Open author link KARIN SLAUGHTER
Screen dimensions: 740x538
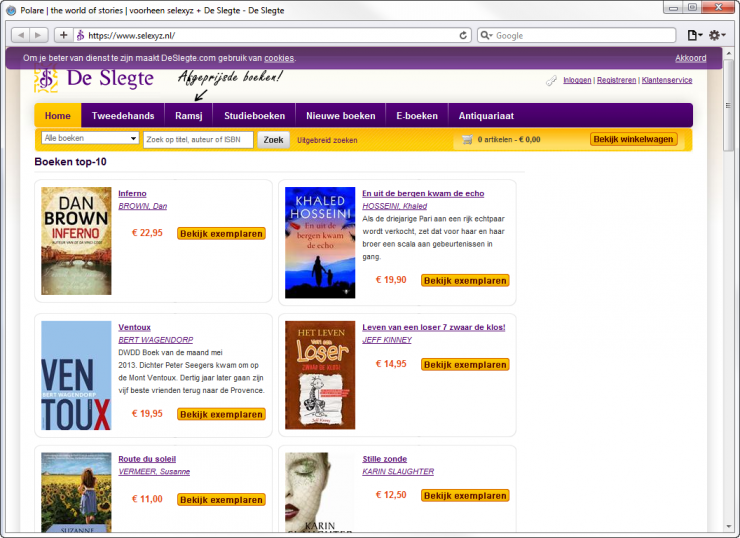(x=398, y=471)
